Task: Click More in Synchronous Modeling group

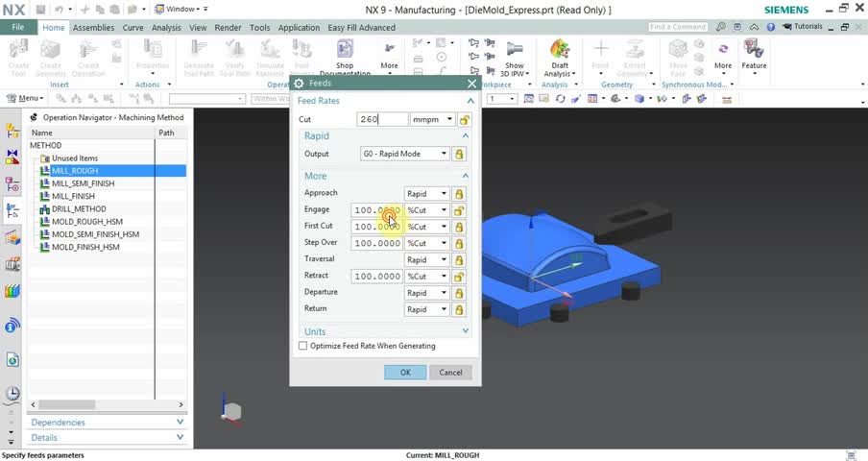Action: pyautogui.click(x=723, y=55)
